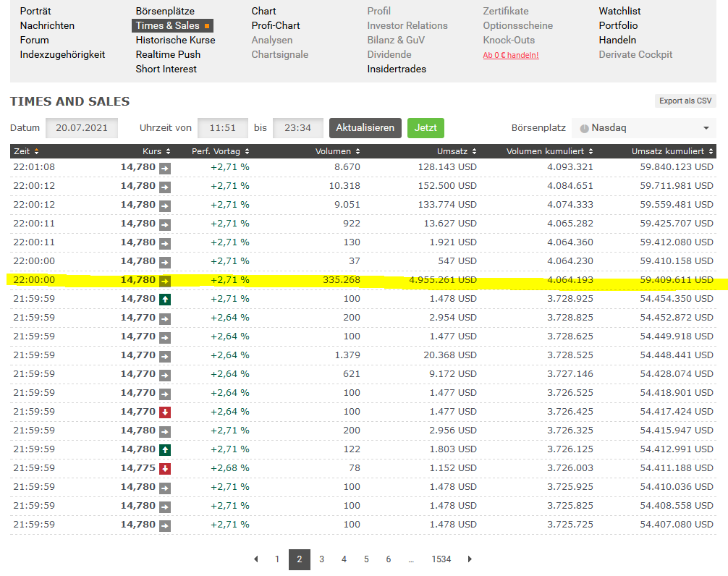Click the green Jetzt button
The height and width of the screenshot is (576, 728).
pyautogui.click(x=426, y=128)
